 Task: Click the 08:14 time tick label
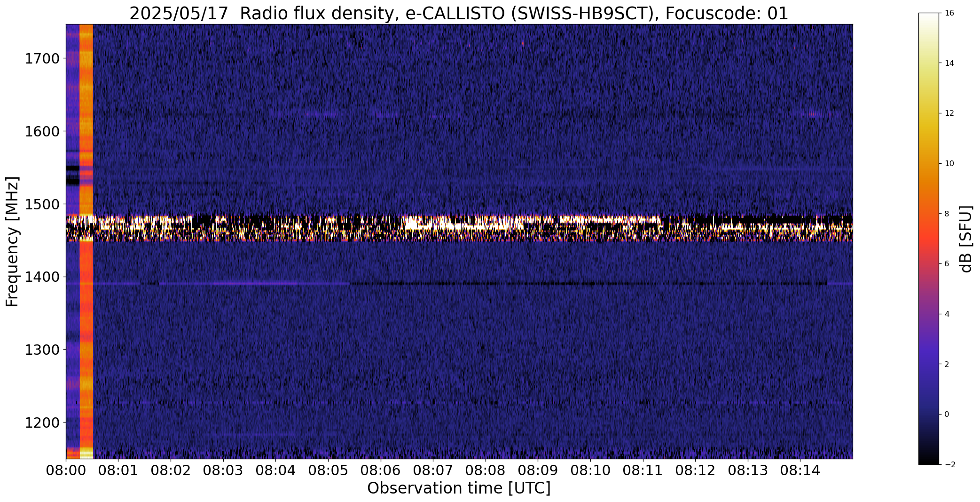click(x=800, y=470)
